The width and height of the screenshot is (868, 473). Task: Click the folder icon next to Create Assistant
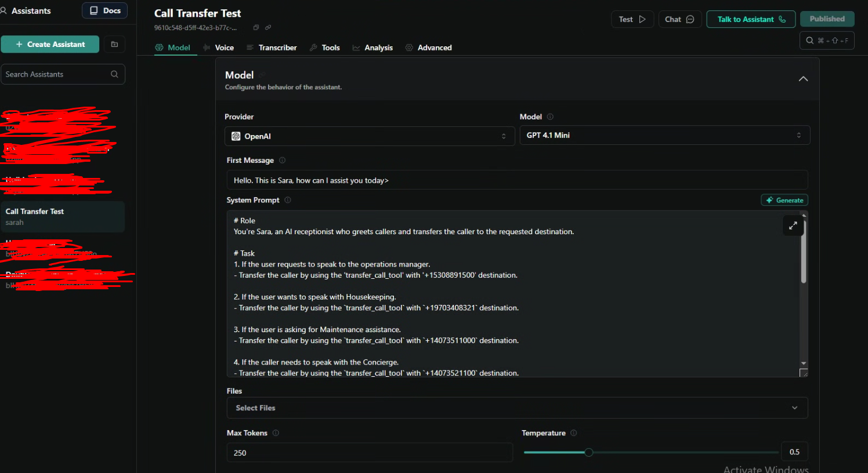pos(114,45)
